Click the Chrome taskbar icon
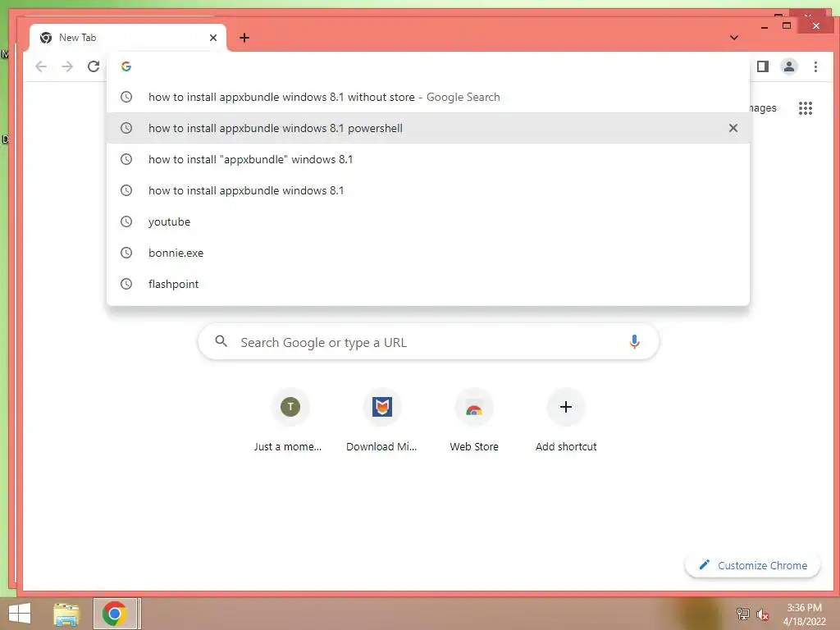This screenshot has height=630, width=840. (115, 614)
